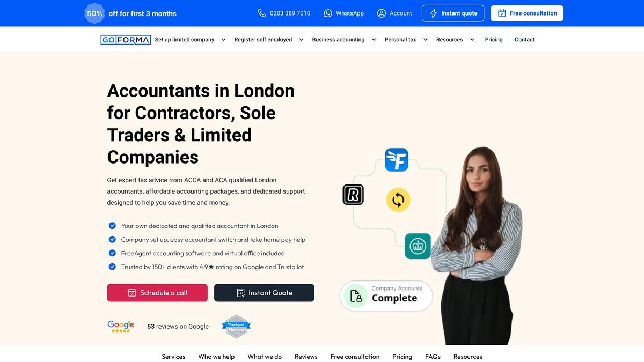Click the red Schedule a call button
The image size is (644, 362).
(157, 293)
